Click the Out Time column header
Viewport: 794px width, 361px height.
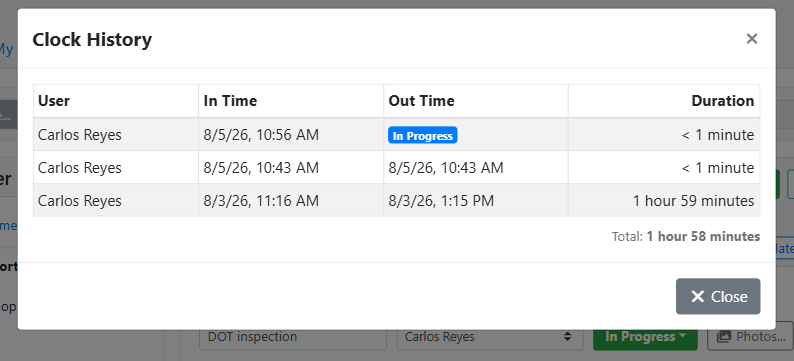pos(476,101)
